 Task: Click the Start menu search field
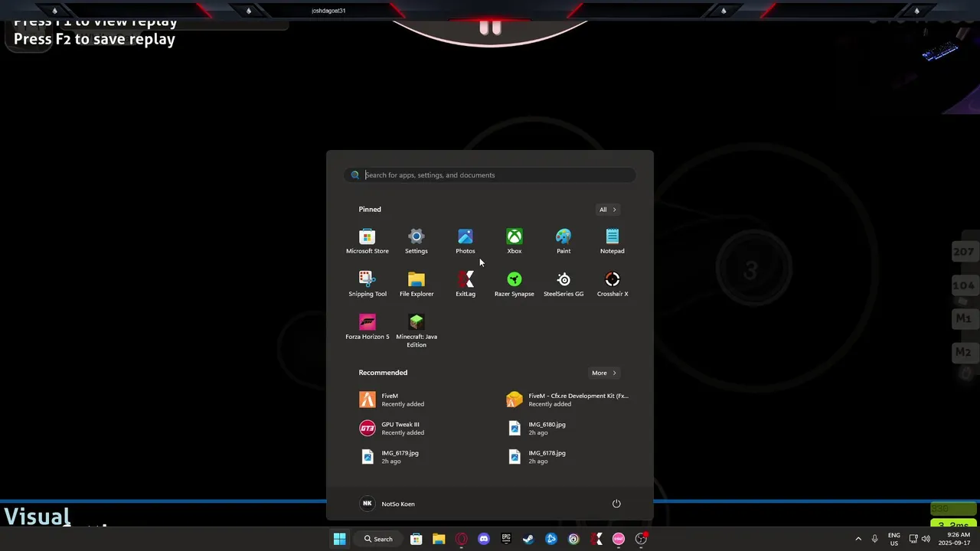click(490, 175)
